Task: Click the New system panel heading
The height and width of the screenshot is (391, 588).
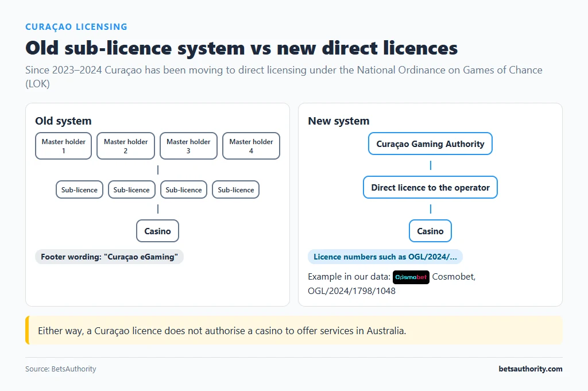Action: (x=339, y=121)
